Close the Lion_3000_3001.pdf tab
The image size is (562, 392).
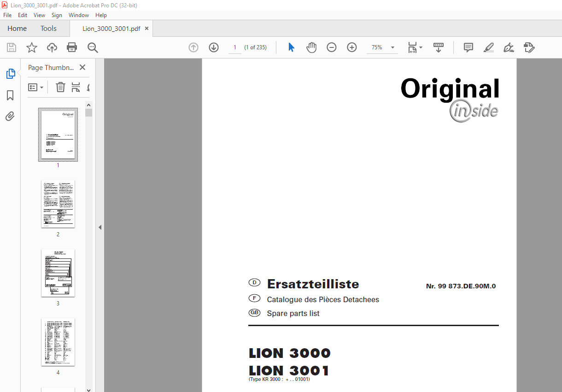[146, 29]
